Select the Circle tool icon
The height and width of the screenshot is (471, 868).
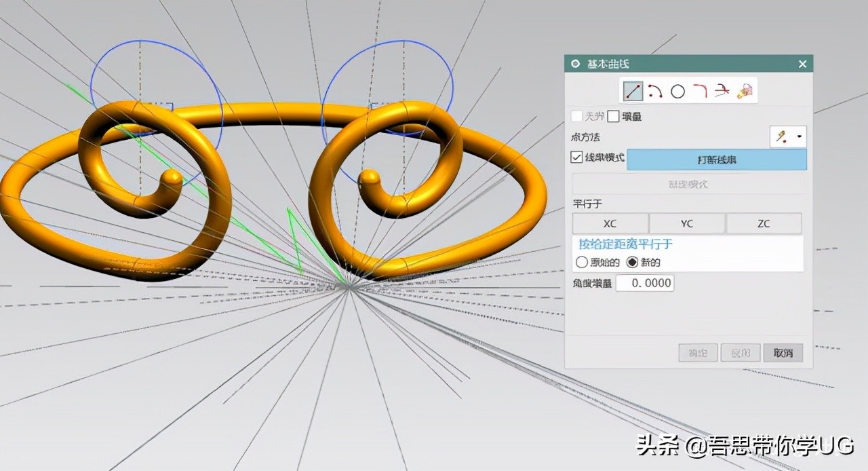click(677, 92)
